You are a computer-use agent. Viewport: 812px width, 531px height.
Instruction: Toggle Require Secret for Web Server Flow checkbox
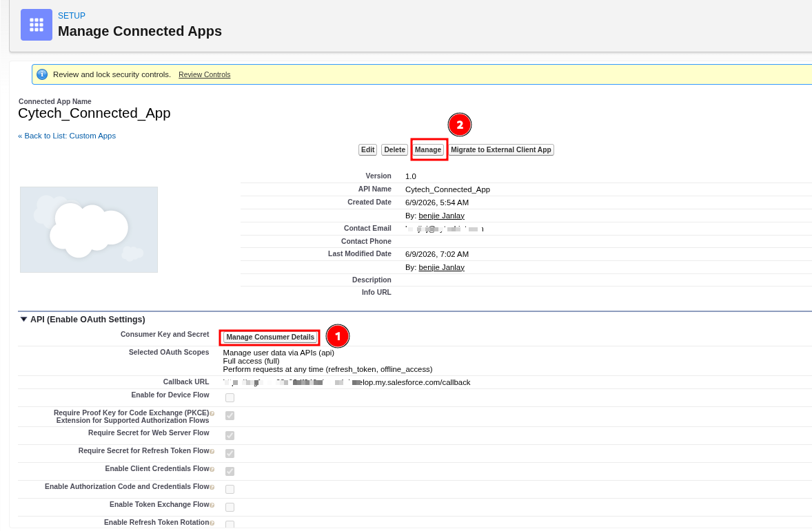[230, 436]
